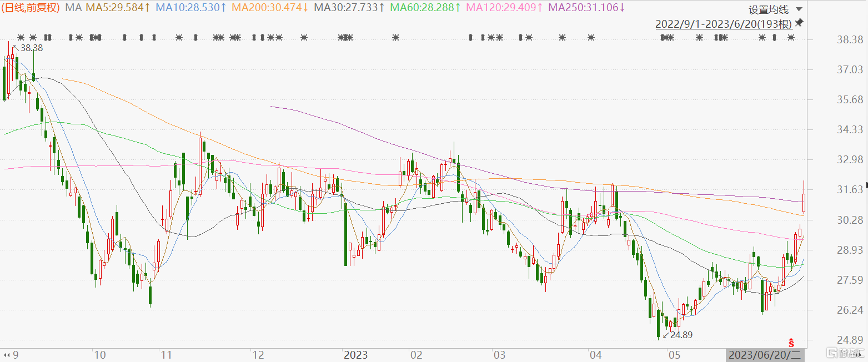The width and height of the screenshot is (868, 362).
Task: Click the 04 month label on the time axis
Action: (595, 354)
